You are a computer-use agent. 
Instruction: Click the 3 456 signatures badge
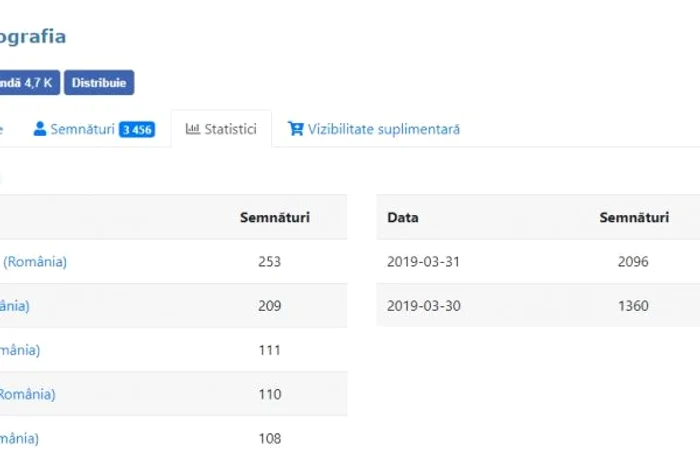(137, 130)
